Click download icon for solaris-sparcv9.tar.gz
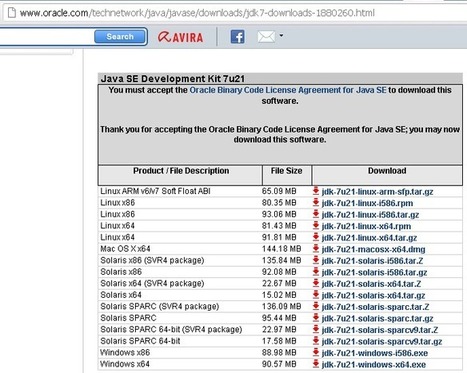The image size is (467, 373). coord(316,341)
